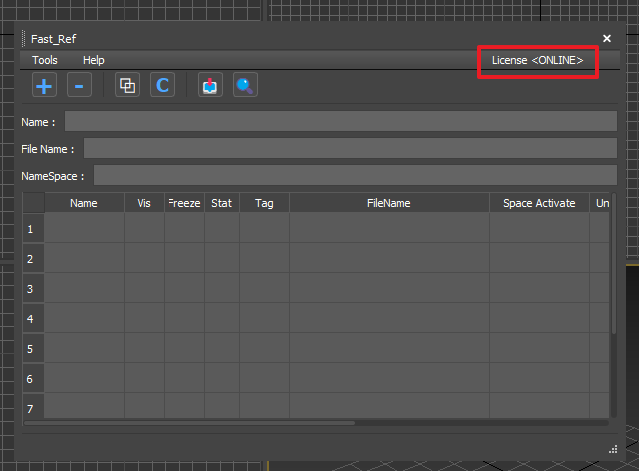Click the License <ONLINE> status label
Image resolution: width=639 pixels, height=471 pixels.
coord(537,61)
